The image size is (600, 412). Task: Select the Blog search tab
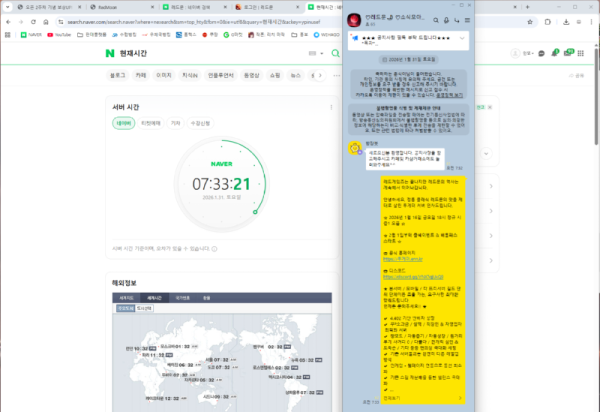(117, 75)
